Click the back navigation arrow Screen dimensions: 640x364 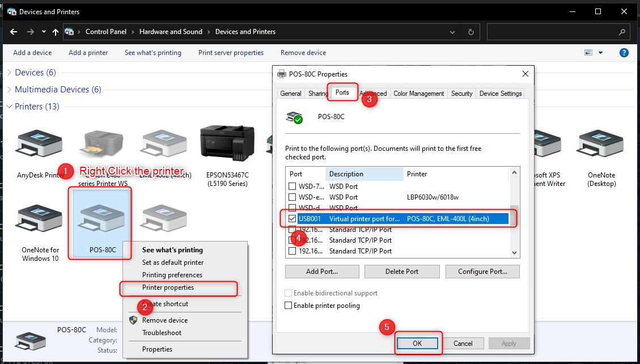(x=14, y=31)
